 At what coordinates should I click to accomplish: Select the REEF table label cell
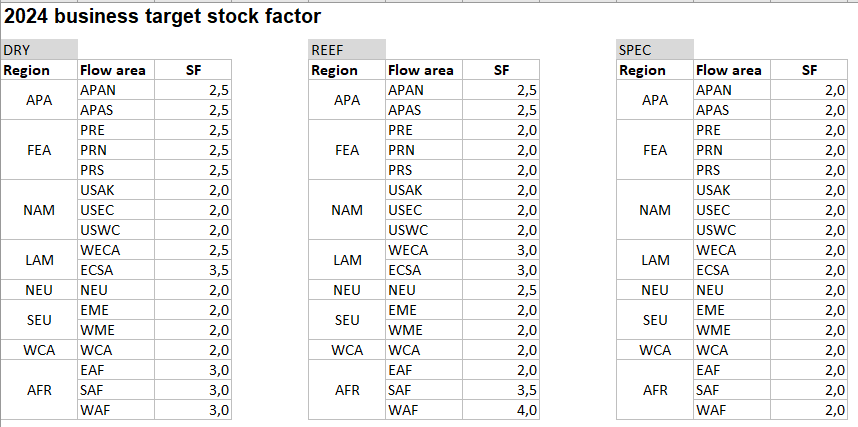347,50
